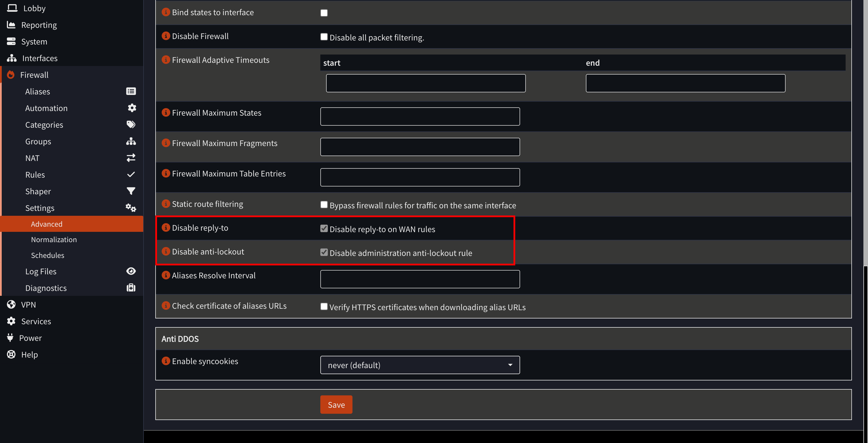The image size is (868, 443).
Task: Click the Firewall Maximum States input field
Action: tap(420, 116)
